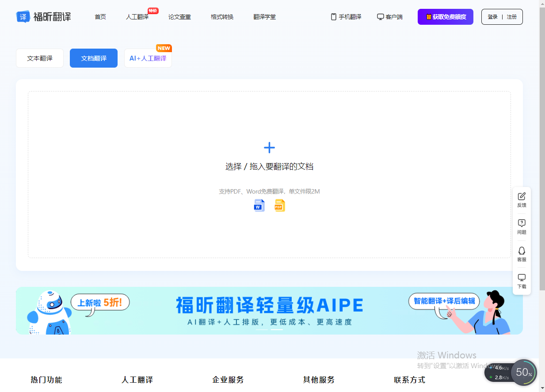This screenshot has height=392, width=545.
Task: Click the 热门功能 footer heading
Action: (46, 380)
